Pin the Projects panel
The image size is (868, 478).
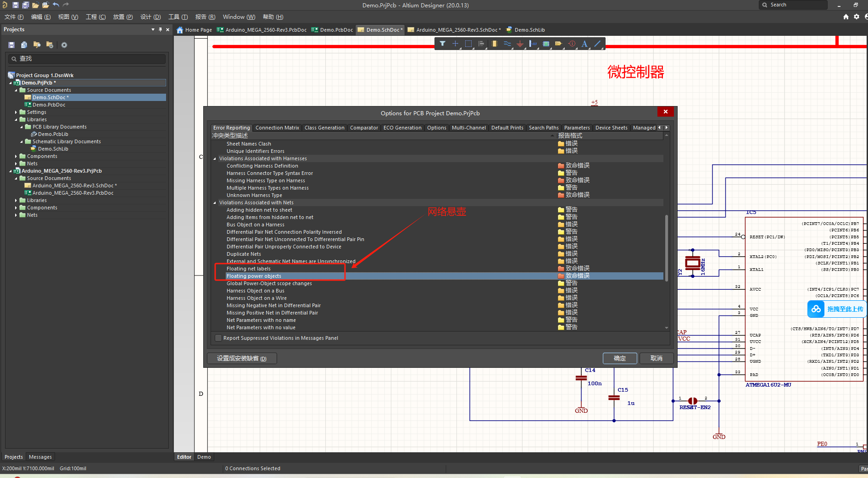pyautogui.click(x=160, y=29)
